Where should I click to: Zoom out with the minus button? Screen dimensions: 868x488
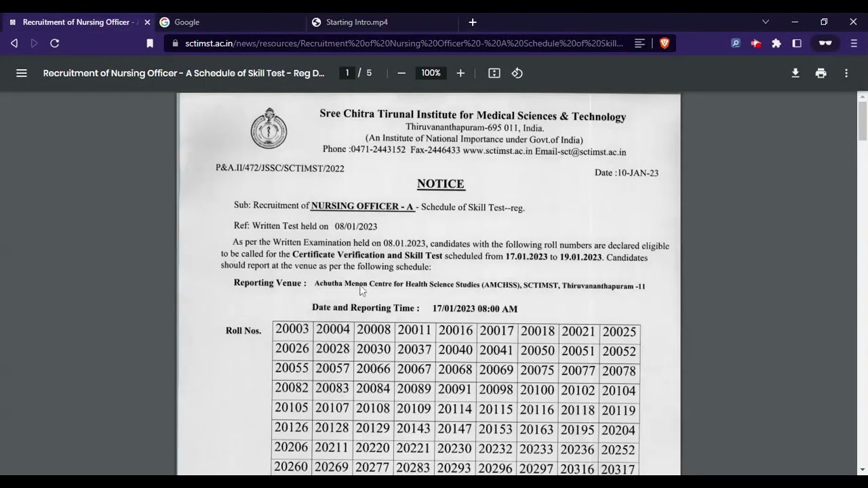click(401, 73)
